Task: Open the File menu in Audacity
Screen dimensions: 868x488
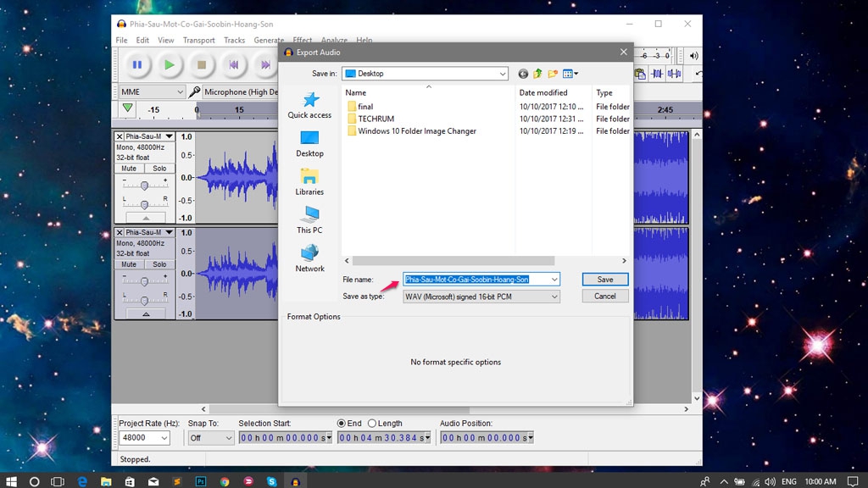Action: coord(121,41)
